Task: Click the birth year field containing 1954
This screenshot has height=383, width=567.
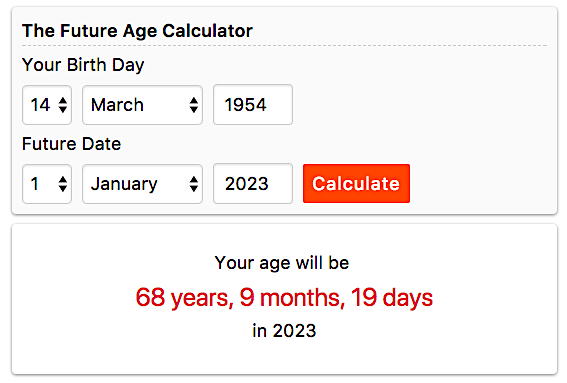Action: point(253,105)
